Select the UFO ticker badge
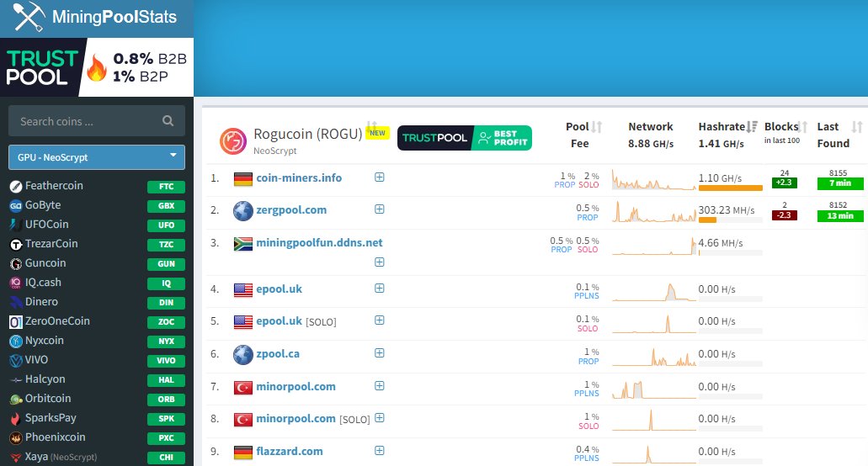Image resolution: width=868 pixels, height=466 pixels. coord(166,225)
